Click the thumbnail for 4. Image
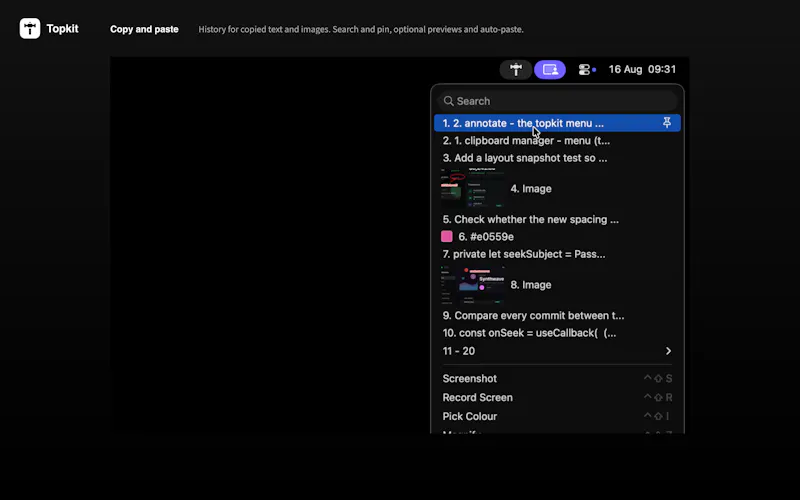 click(x=472, y=188)
